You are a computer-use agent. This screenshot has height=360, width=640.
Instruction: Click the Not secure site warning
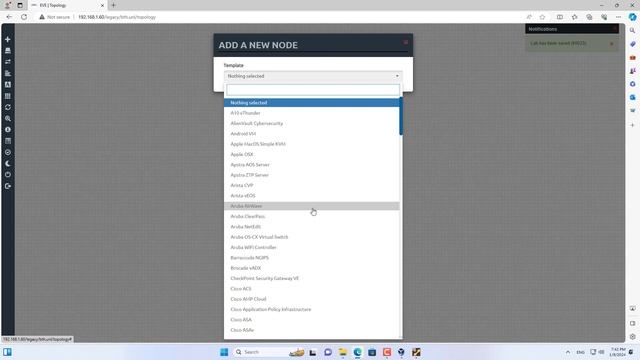pyautogui.click(x=55, y=17)
